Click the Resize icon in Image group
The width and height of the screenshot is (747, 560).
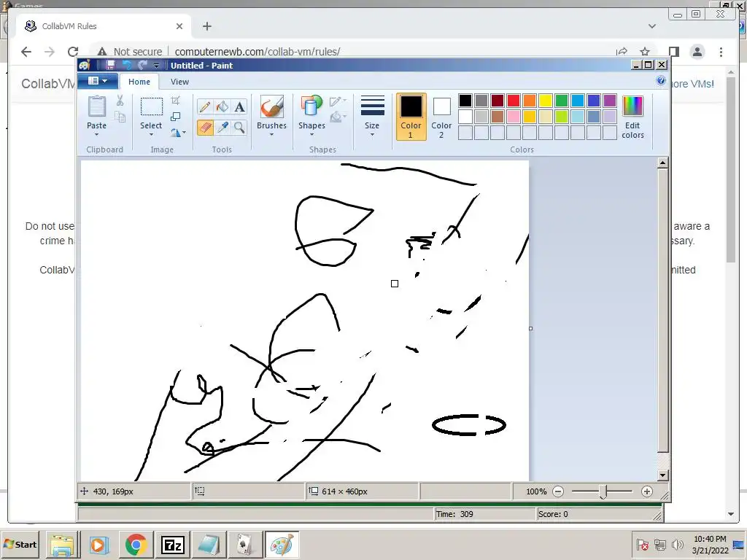click(x=175, y=117)
